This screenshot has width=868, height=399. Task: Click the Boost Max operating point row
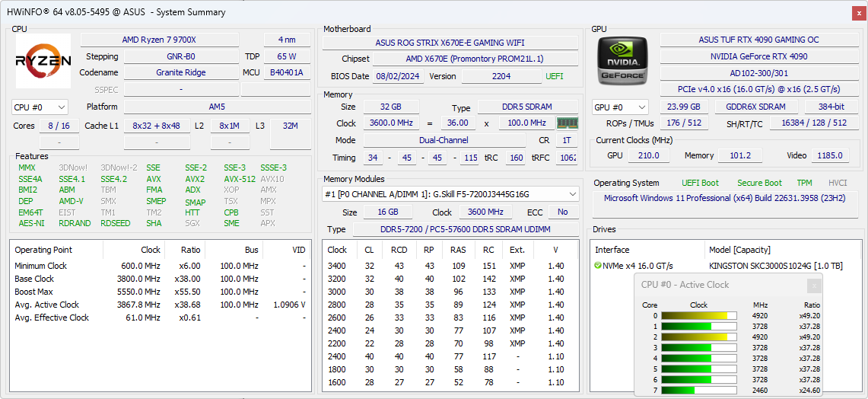click(x=161, y=292)
